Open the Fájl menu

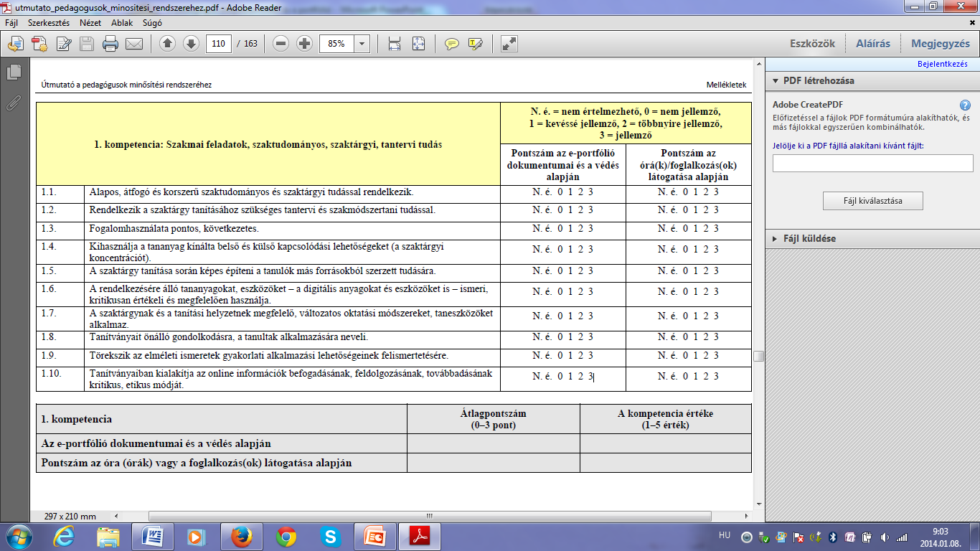(x=11, y=22)
